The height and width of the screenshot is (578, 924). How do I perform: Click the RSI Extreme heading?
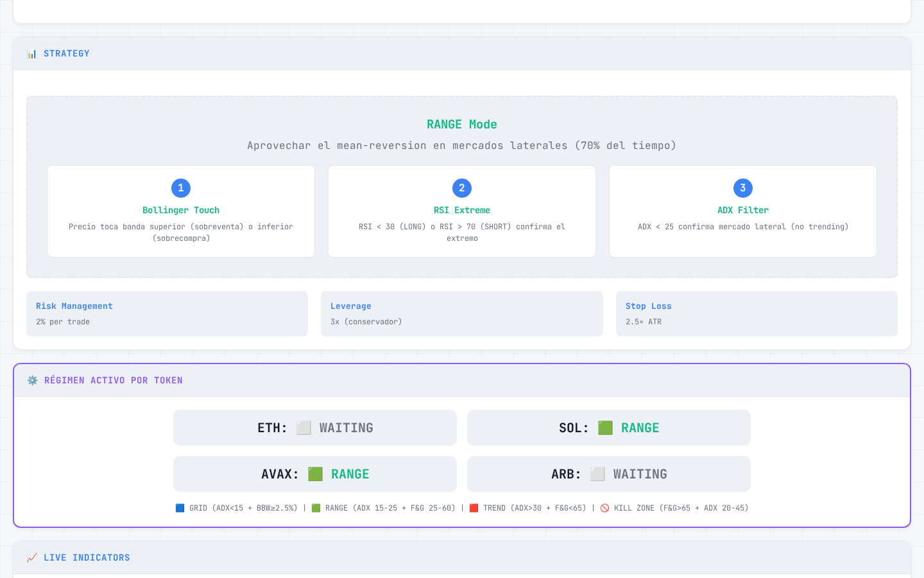tap(462, 210)
